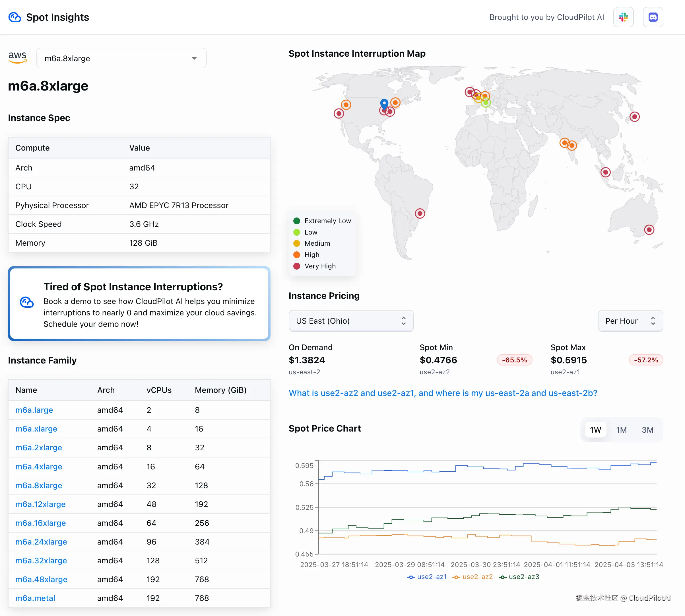Click the Spot Insights cloud logo
Screen dimensions: 685x616
pos(15,17)
